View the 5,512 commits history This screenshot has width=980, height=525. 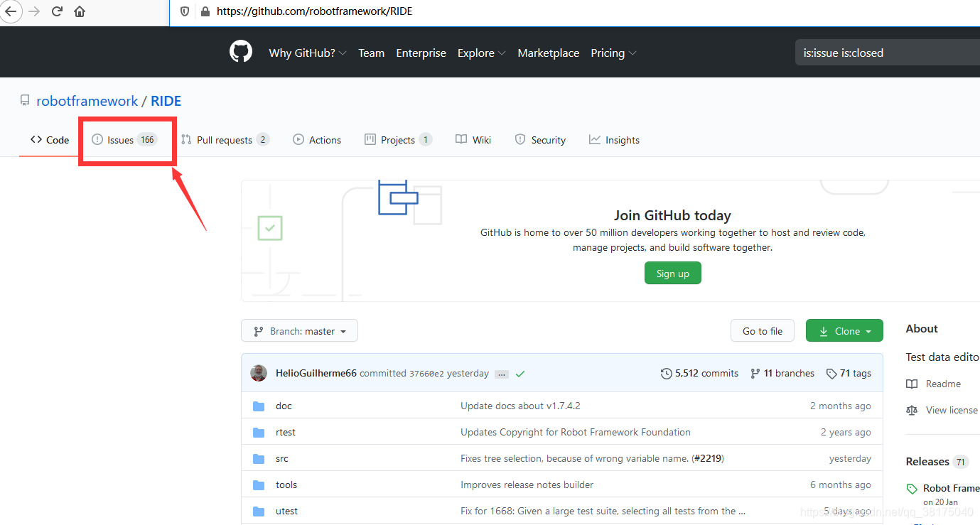(x=699, y=374)
